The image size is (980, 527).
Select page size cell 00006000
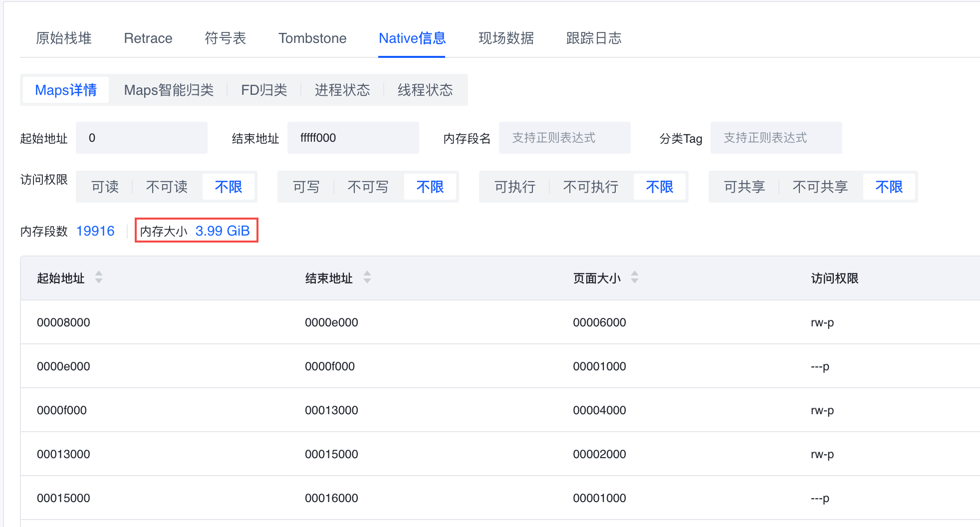(599, 322)
